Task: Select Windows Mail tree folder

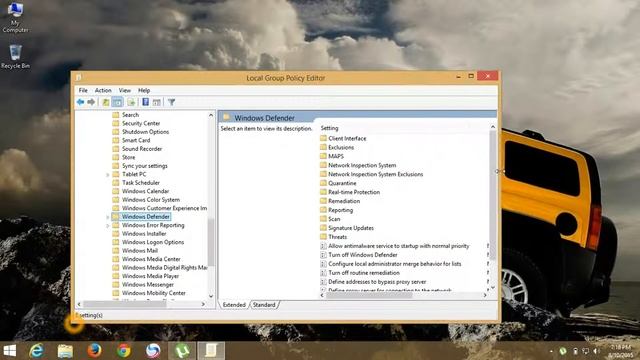Action: click(140, 251)
